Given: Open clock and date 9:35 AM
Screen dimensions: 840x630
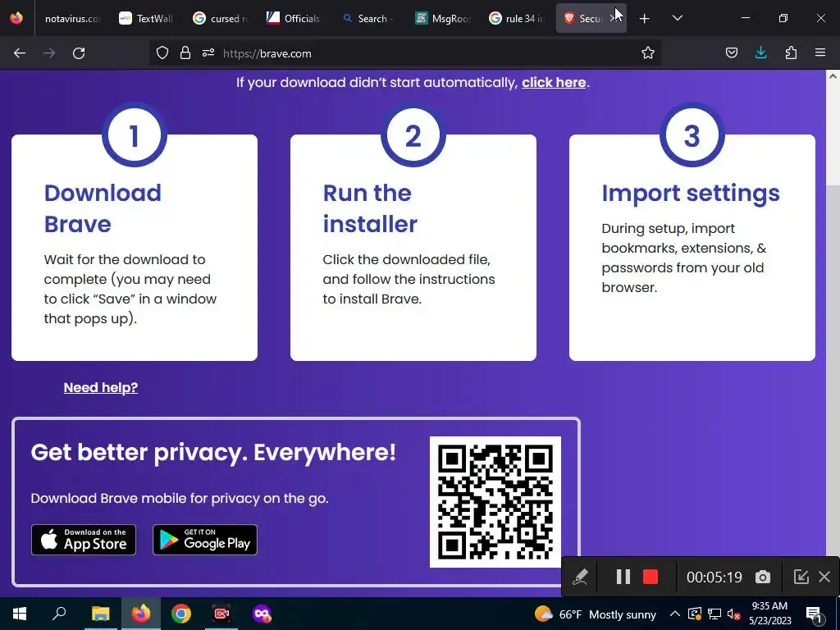Looking at the screenshot, I should [x=769, y=614].
